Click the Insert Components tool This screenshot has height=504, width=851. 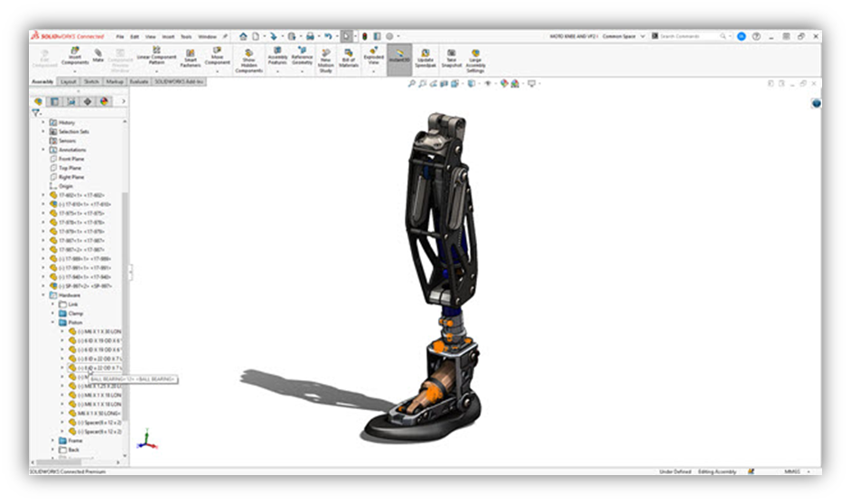coord(75,56)
